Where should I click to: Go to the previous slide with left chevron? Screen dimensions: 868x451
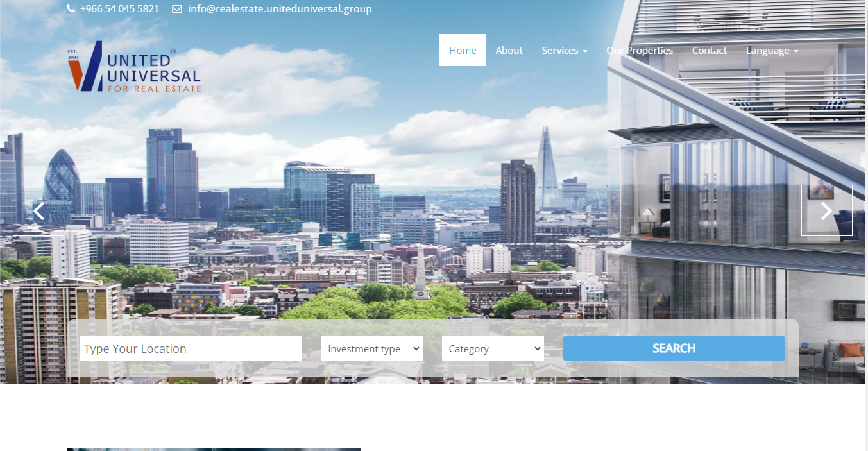38,210
